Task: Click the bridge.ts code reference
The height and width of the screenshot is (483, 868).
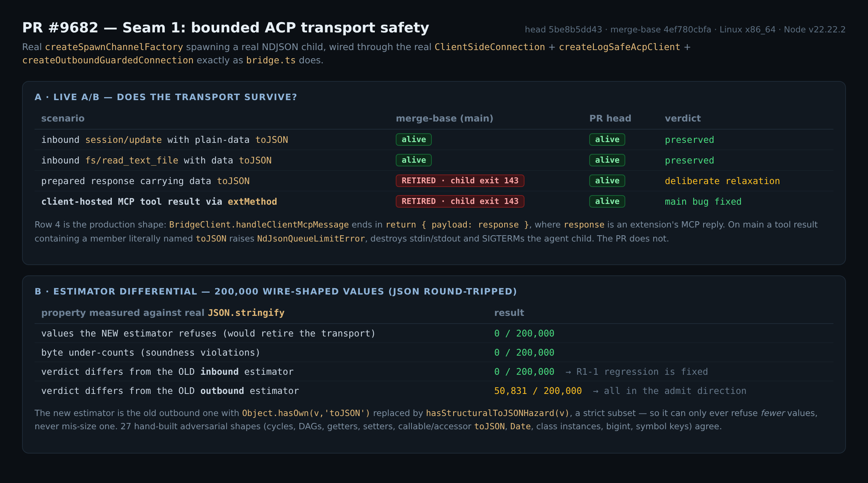Action: tap(271, 60)
